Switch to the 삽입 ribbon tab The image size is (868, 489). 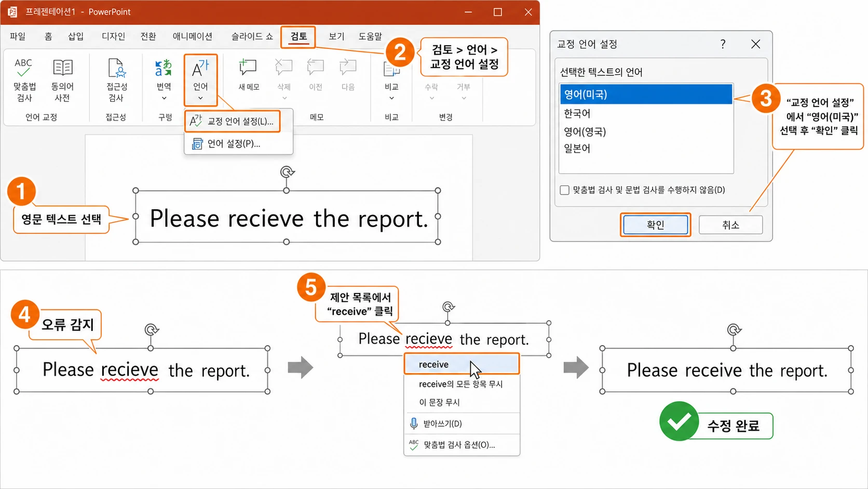(x=76, y=36)
